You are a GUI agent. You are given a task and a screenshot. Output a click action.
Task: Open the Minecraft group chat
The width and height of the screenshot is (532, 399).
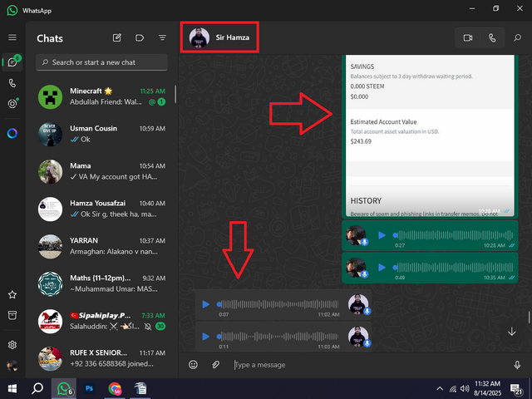click(x=101, y=96)
